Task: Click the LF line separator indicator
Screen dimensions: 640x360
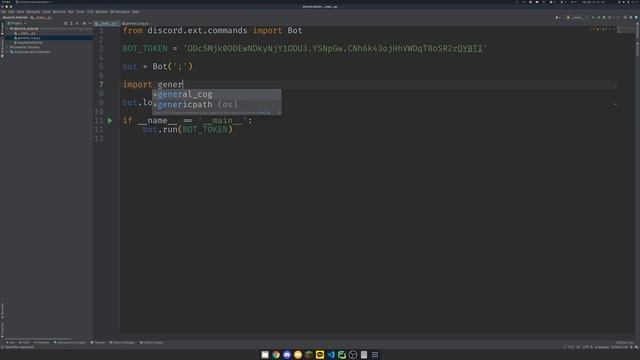Action: click(578, 347)
